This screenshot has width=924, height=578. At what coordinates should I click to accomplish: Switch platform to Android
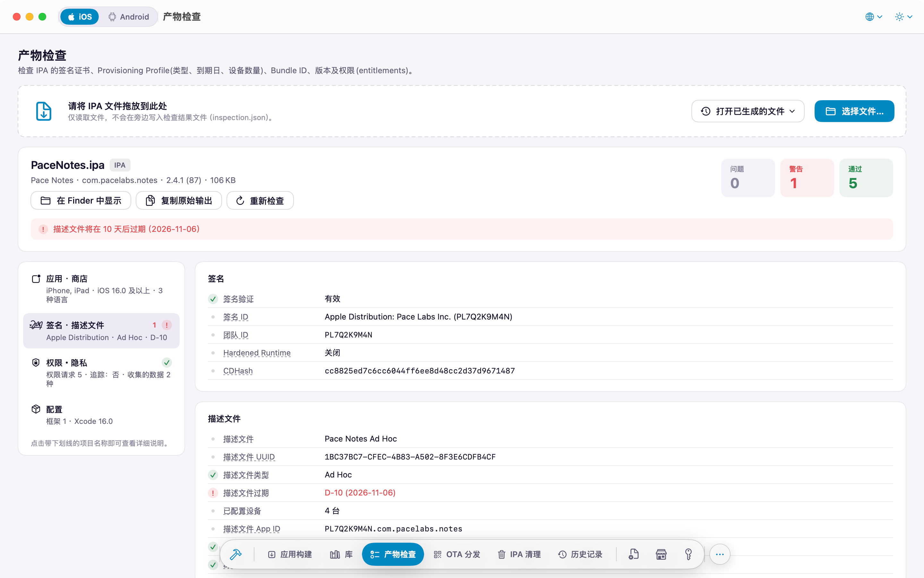pyautogui.click(x=128, y=17)
